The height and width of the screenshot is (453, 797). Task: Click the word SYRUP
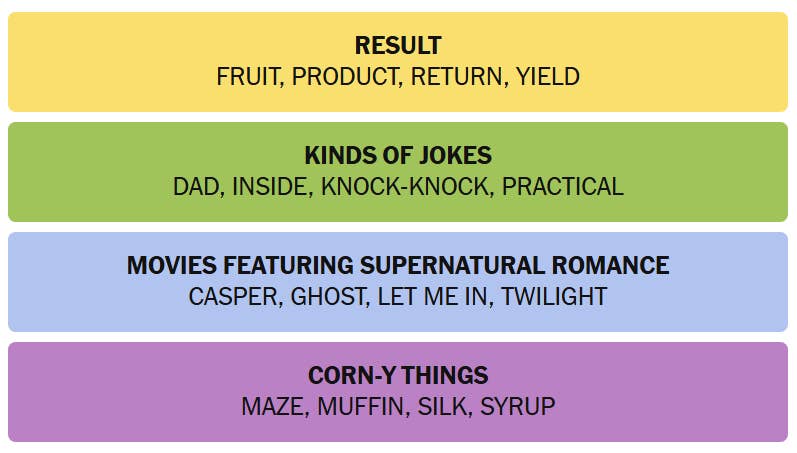(x=518, y=407)
